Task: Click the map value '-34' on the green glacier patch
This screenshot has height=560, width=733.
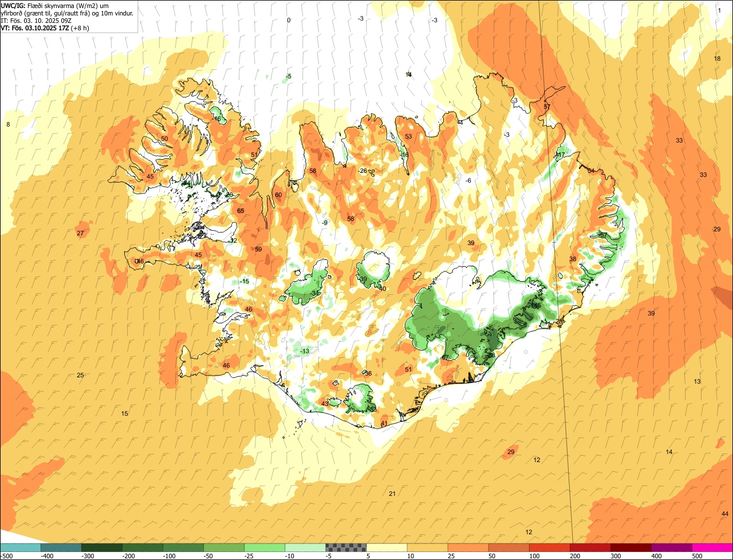Action: (x=315, y=293)
